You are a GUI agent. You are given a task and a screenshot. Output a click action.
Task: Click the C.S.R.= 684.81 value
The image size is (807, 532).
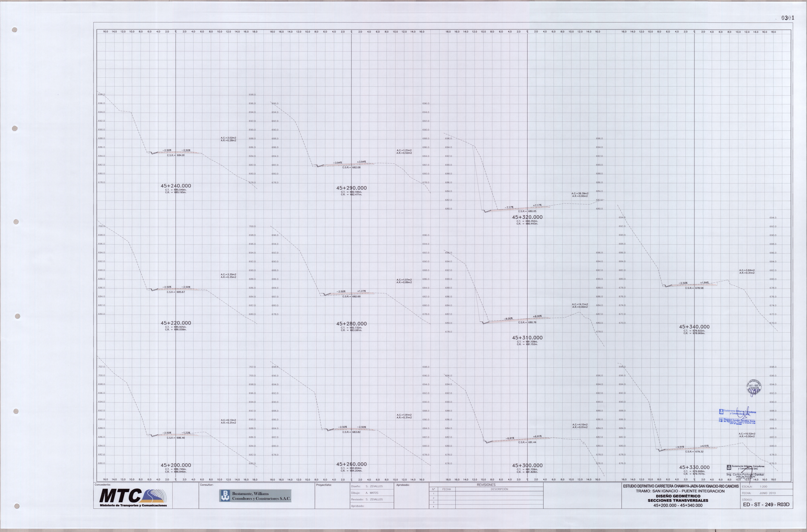pos(176,155)
